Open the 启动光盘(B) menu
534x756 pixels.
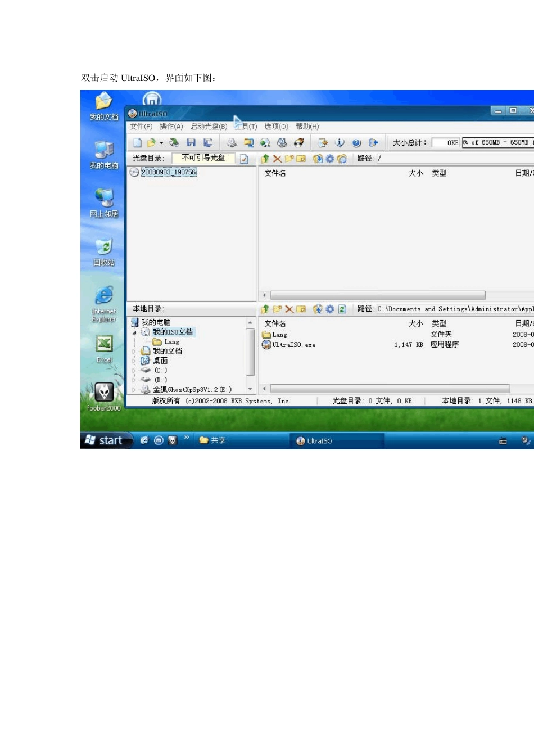209,127
